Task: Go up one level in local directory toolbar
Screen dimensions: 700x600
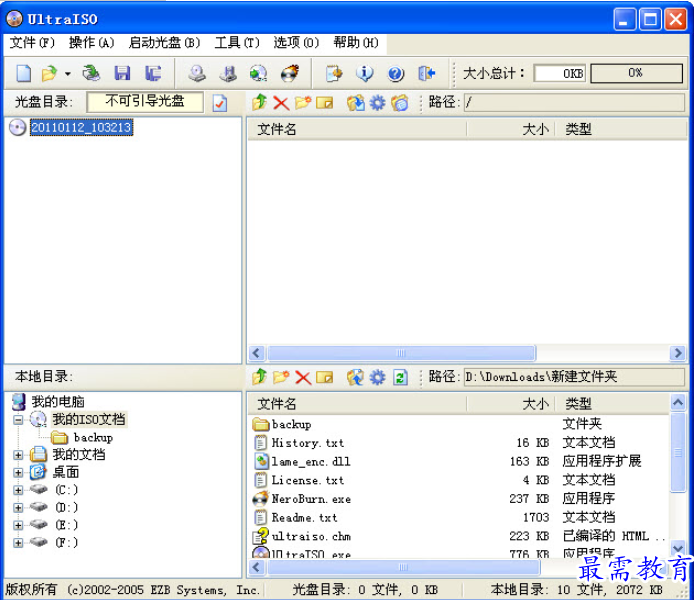Action: click(x=259, y=377)
